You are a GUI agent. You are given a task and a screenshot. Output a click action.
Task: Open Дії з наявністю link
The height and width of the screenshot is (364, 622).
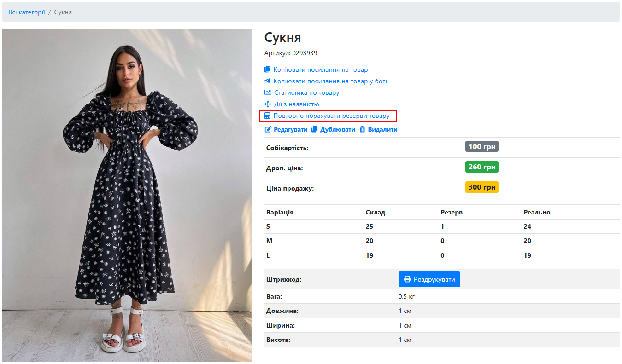point(297,104)
